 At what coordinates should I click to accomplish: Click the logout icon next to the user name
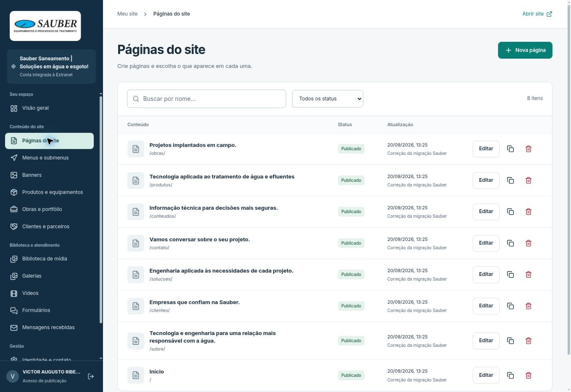[91, 376]
